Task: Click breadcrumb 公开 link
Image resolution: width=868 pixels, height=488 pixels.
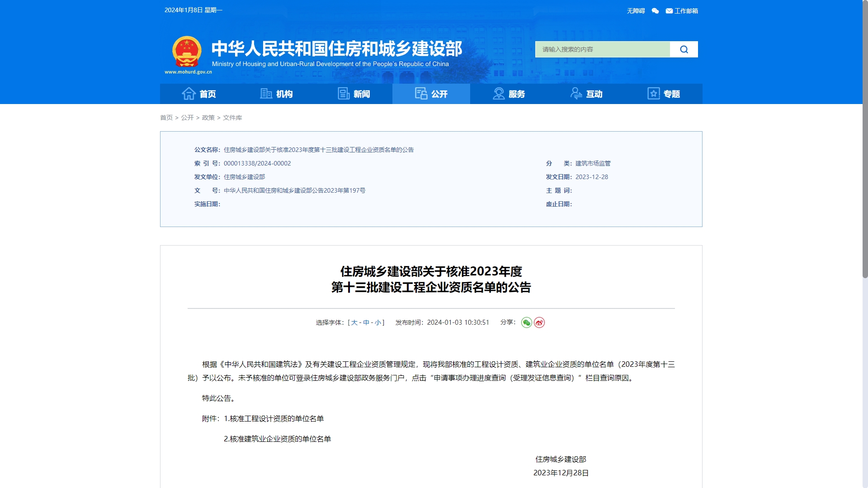Action: coord(187,118)
